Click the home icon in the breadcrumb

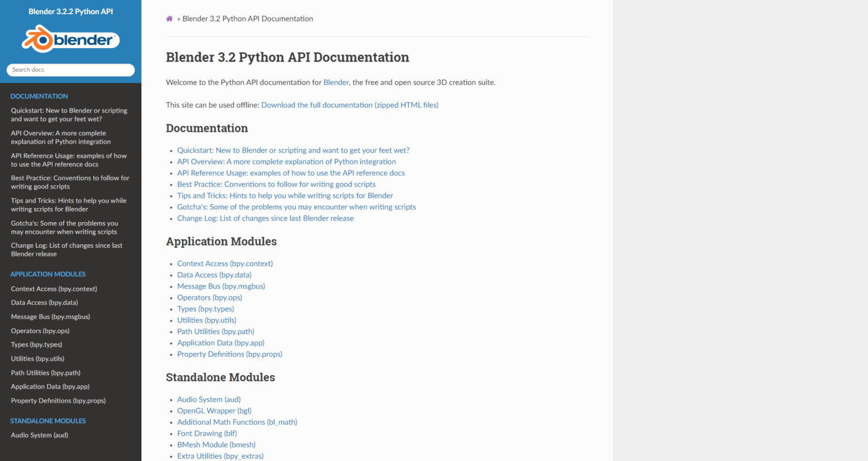(169, 19)
